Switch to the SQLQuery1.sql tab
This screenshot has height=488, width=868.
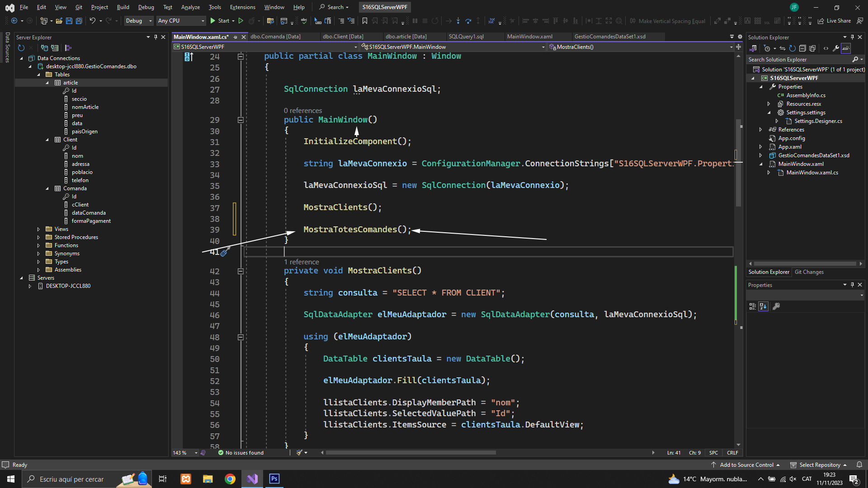click(x=466, y=37)
